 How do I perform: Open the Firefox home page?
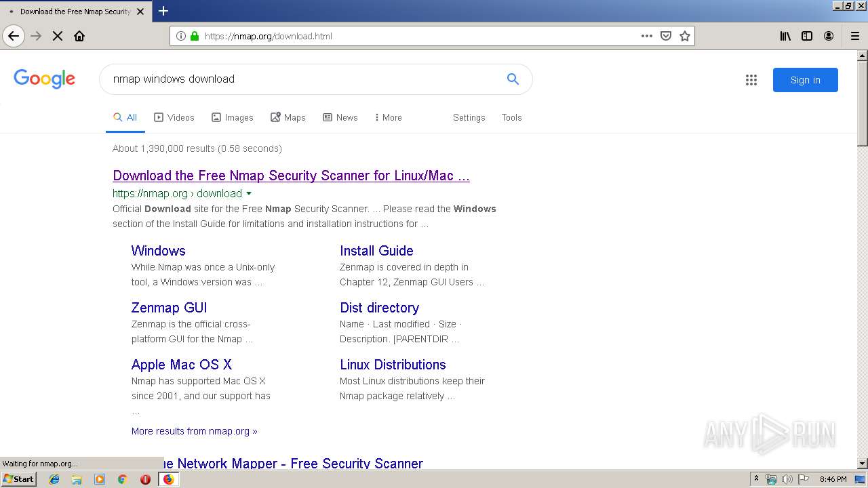tap(79, 36)
